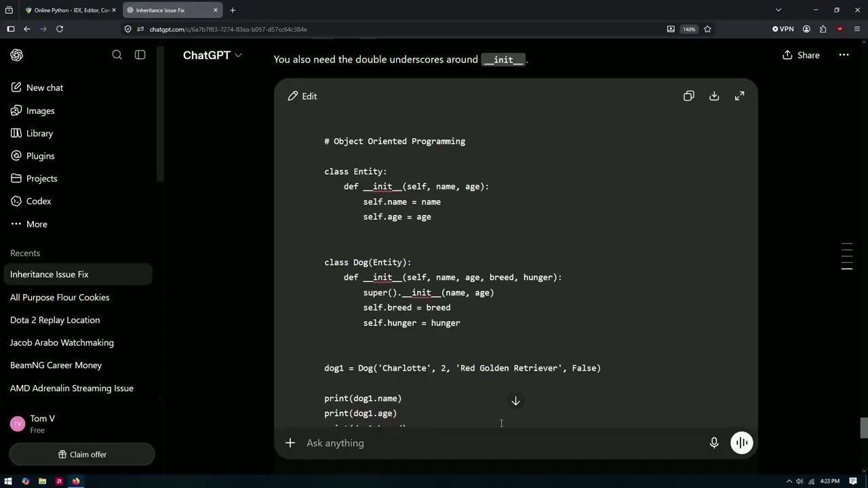Open File Explorer from the taskbar
This screenshot has height=488, width=868.
[x=42, y=481]
